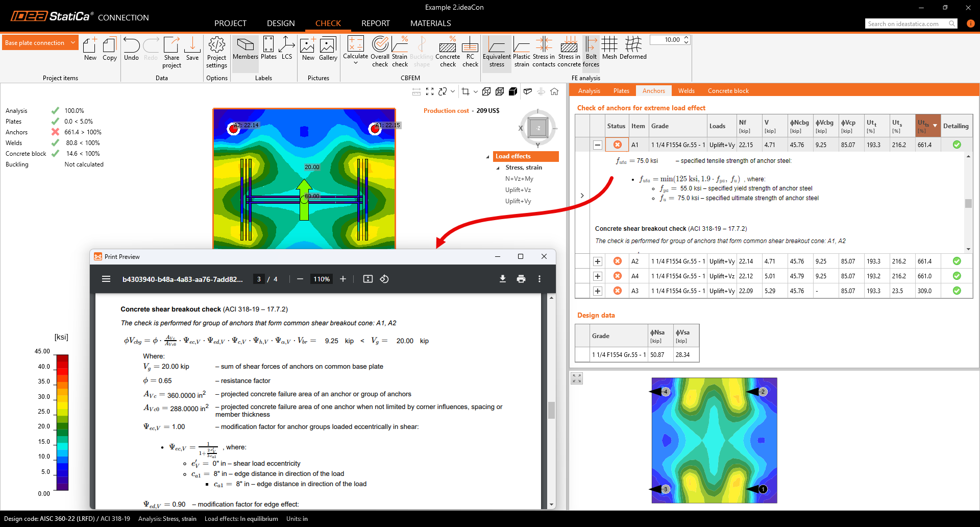Print the report from Print Preview

pyautogui.click(x=521, y=279)
